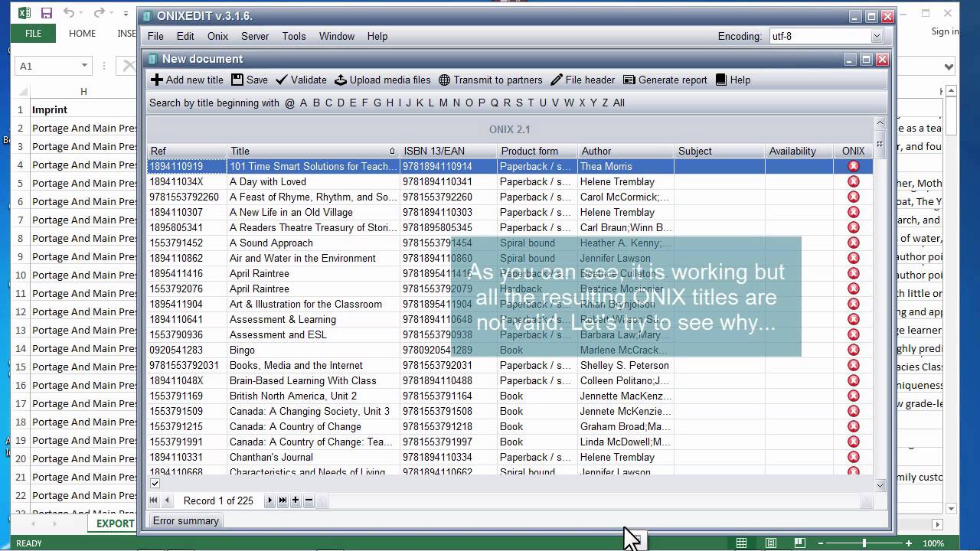Go to first record navigation icon
980x551 pixels.
[x=154, y=500]
